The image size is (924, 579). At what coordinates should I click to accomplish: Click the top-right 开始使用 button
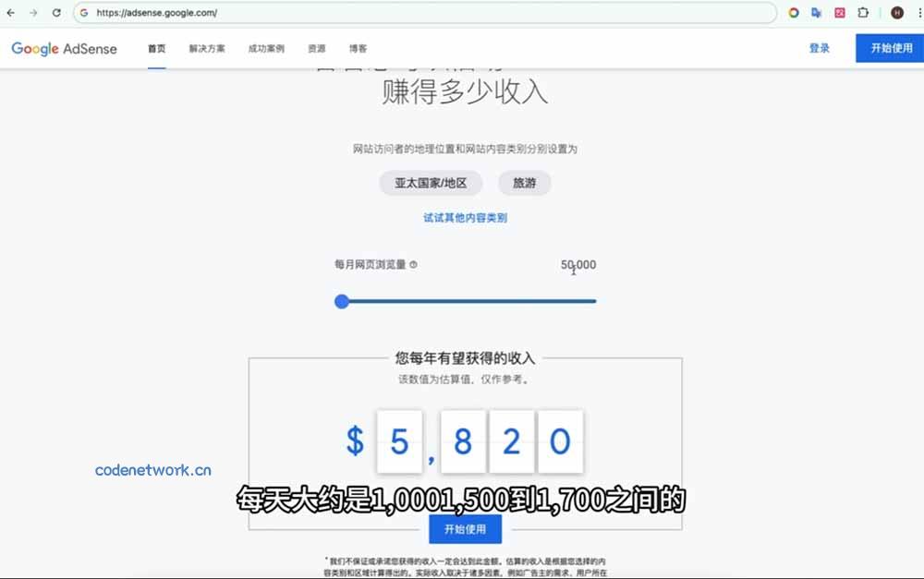click(890, 48)
